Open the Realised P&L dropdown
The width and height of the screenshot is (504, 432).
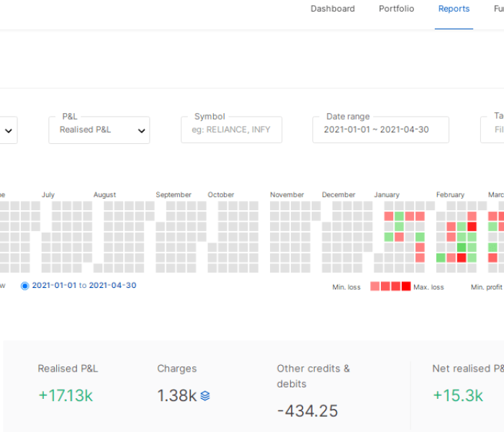[99, 130]
